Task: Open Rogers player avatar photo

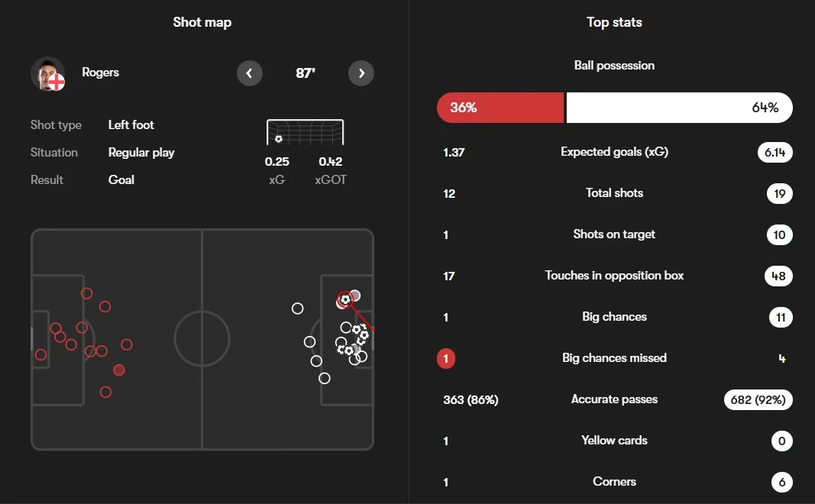Action: tap(48, 74)
